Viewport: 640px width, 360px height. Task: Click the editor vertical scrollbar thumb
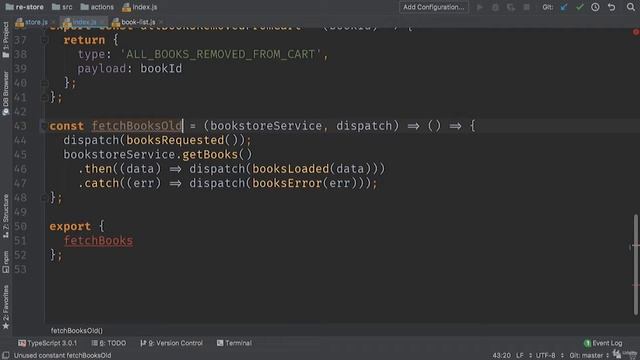click(636, 264)
